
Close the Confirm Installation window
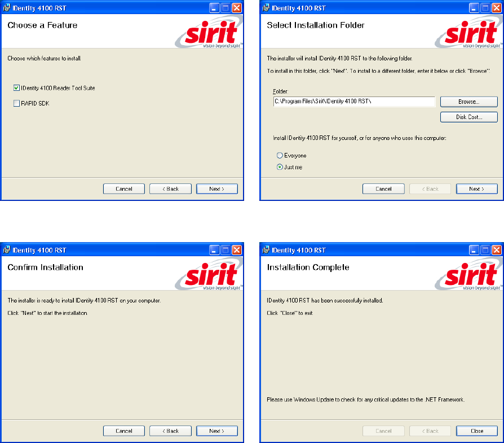pyautogui.click(x=237, y=249)
